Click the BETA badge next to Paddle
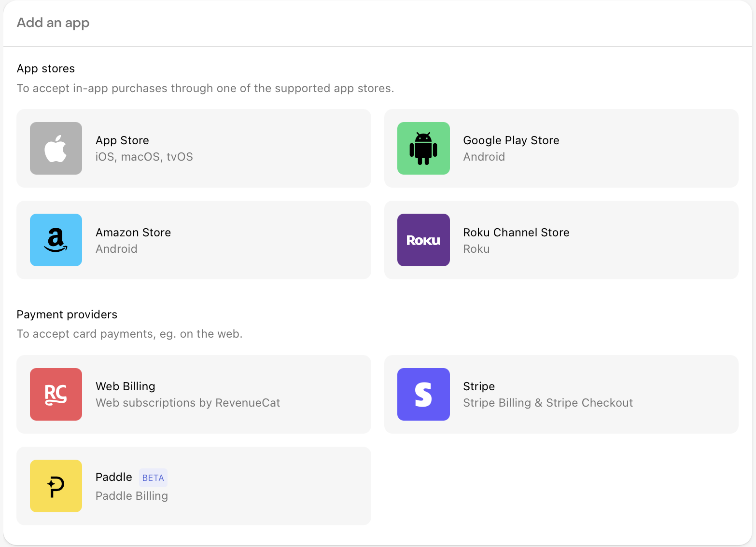Screen dimensions: 756x547 (x=153, y=478)
